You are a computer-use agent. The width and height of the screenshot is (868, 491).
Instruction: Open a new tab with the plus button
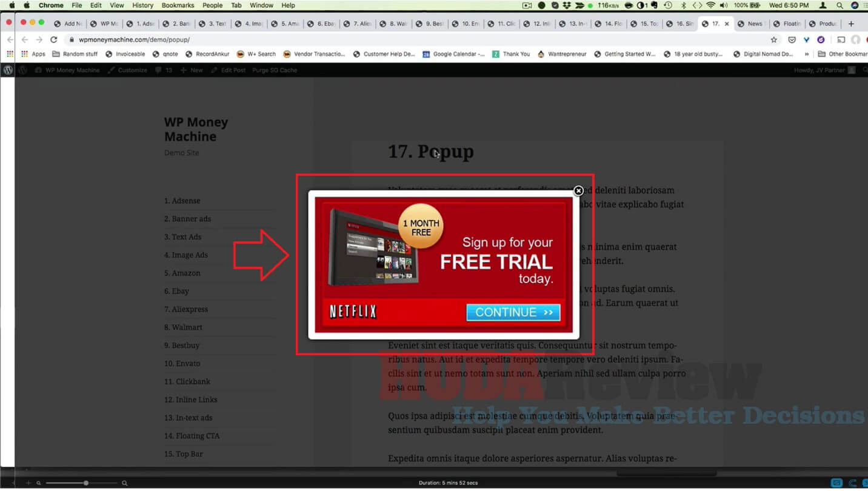point(851,24)
